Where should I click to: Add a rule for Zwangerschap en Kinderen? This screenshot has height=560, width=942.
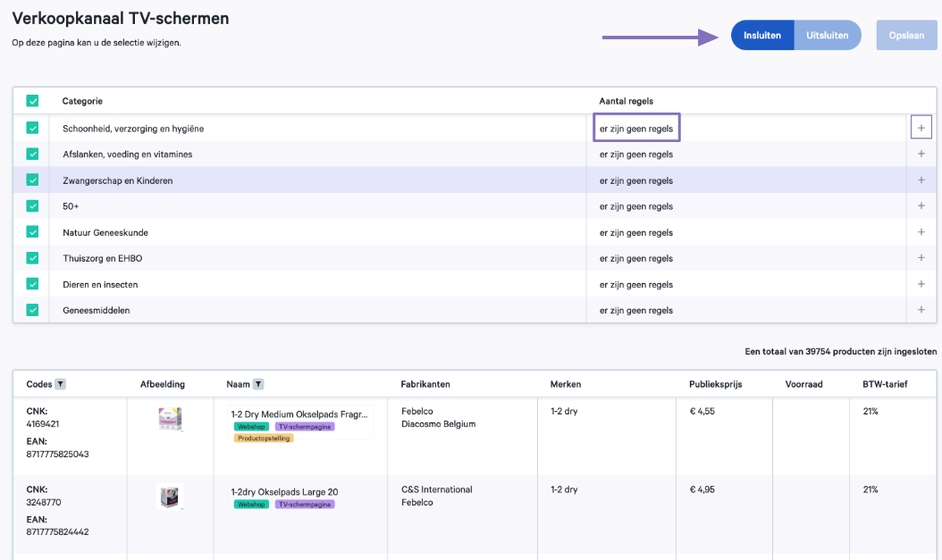coord(921,180)
